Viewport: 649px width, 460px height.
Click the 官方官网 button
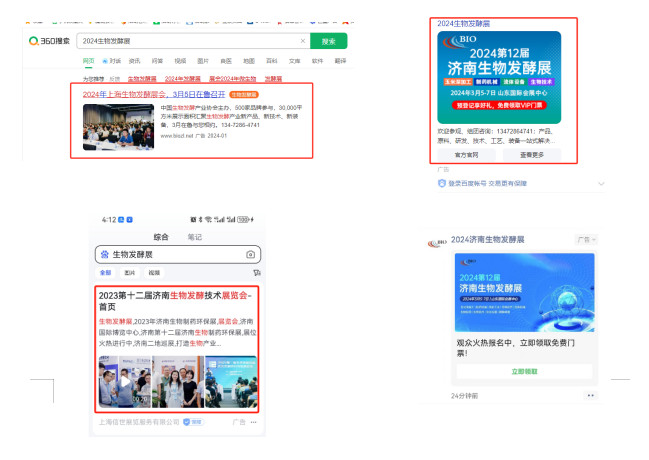[466, 155]
